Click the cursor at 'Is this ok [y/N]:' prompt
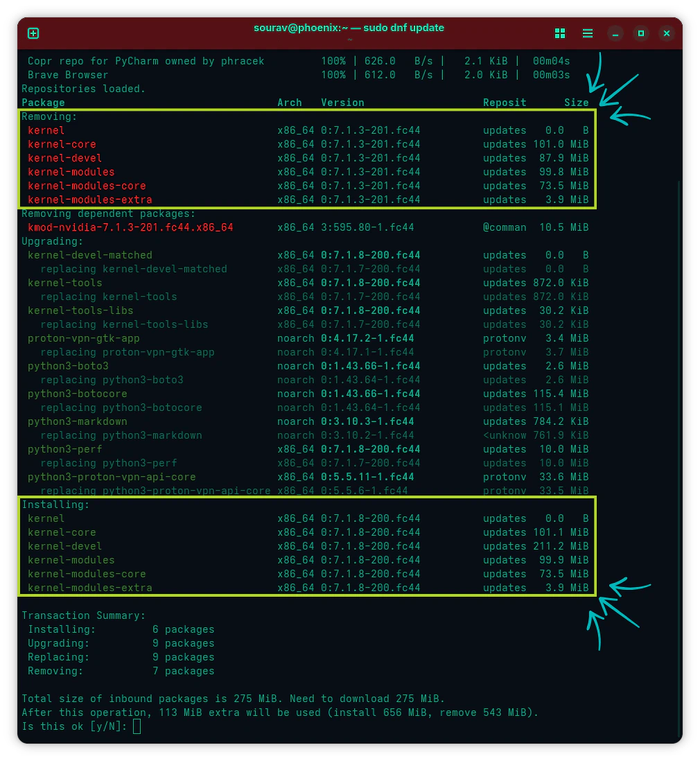The image size is (700, 761). coord(137,726)
